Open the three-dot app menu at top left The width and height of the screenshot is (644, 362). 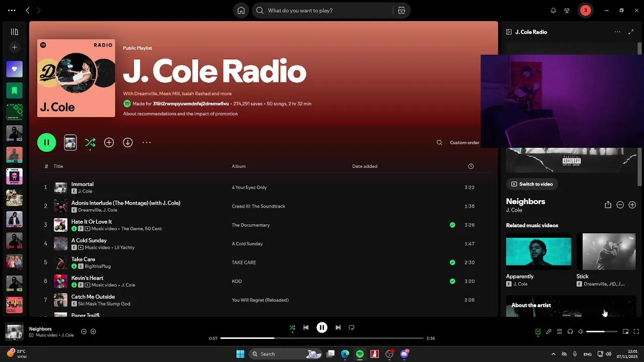[x=12, y=11]
